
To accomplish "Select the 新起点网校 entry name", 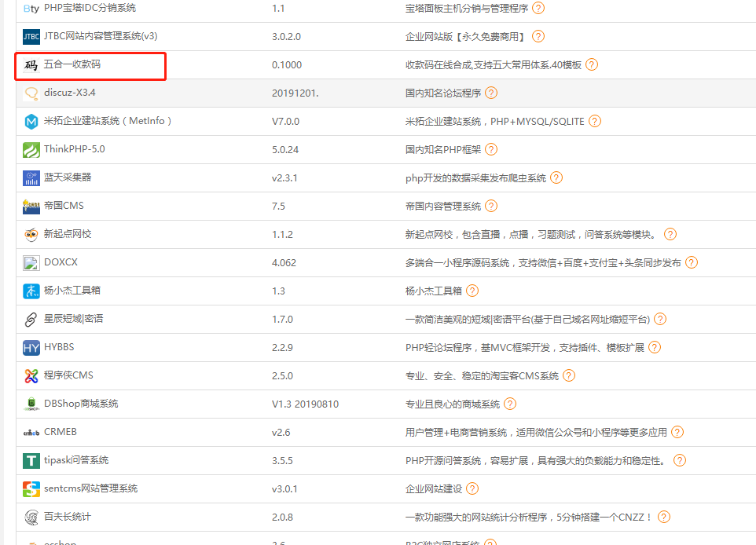I will (68, 234).
